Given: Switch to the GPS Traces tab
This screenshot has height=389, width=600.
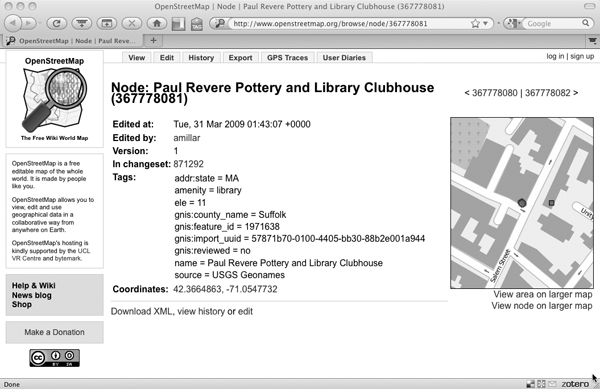Looking at the screenshot, I should point(287,58).
